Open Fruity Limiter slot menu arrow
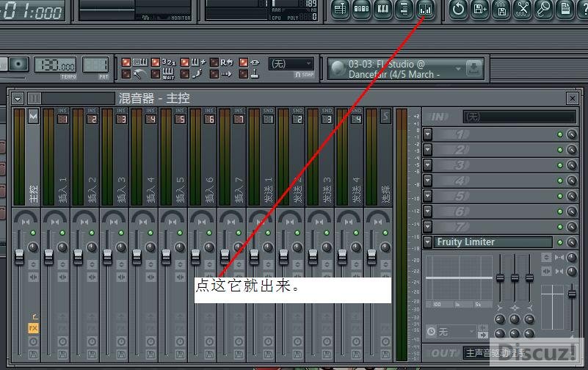 [x=427, y=242]
